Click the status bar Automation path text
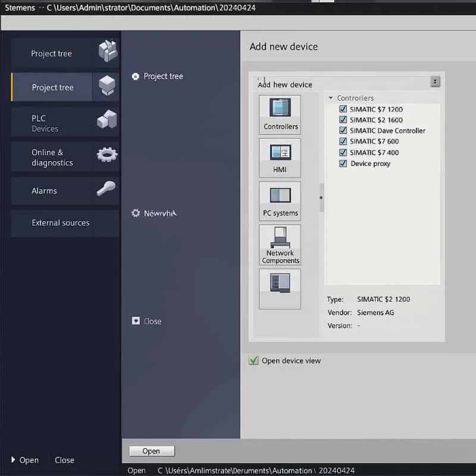This screenshot has height=476, width=476. (x=256, y=471)
